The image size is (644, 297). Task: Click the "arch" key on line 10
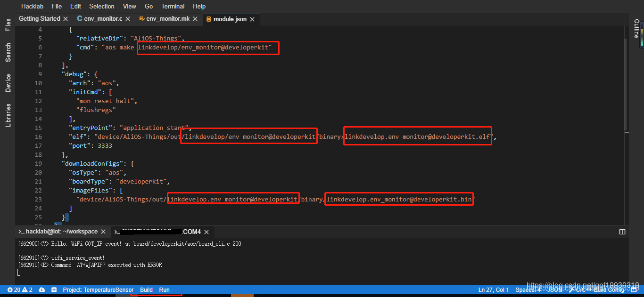(x=80, y=83)
